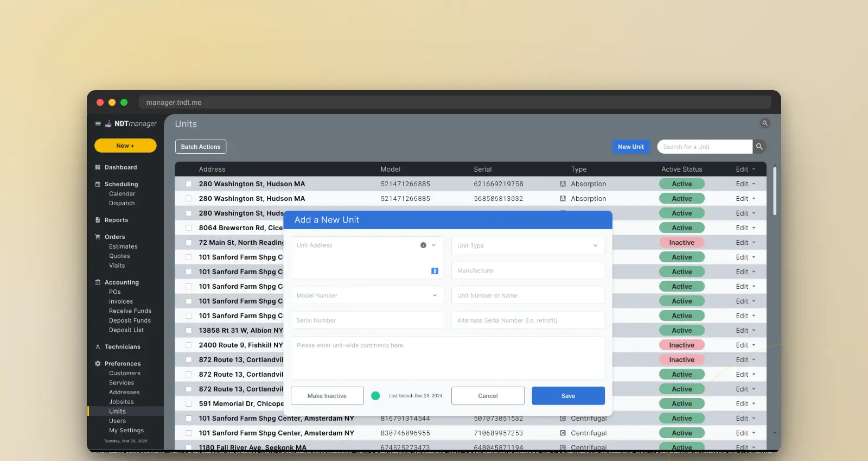The image size is (868, 461).
Task: Open the Edit dropdown in table header
Action: (x=745, y=169)
